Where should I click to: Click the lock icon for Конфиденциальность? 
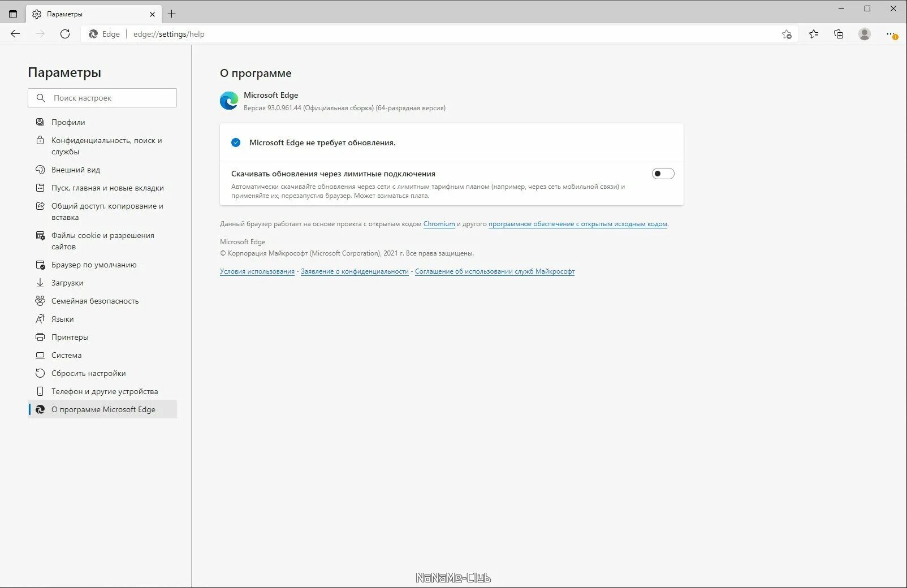tap(40, 140)
